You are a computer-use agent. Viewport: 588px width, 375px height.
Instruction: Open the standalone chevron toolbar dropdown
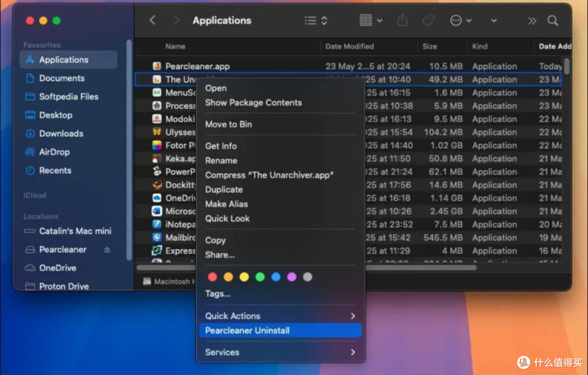click(494, 21)
